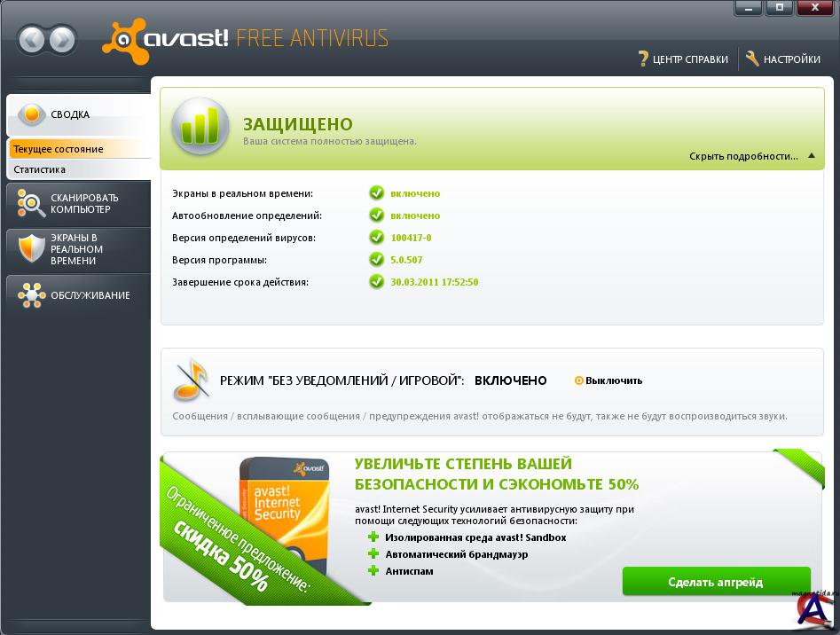Click the orange Сводка orb icon

[32, 114]
